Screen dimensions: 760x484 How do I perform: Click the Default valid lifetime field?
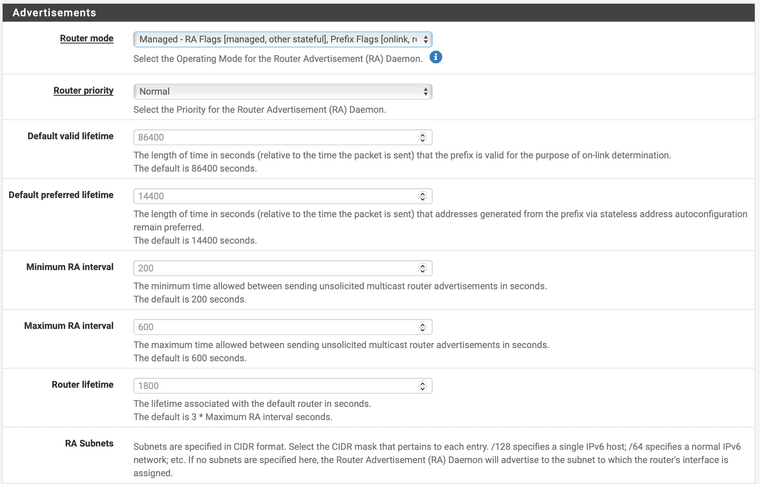click(x=283, y=138)
